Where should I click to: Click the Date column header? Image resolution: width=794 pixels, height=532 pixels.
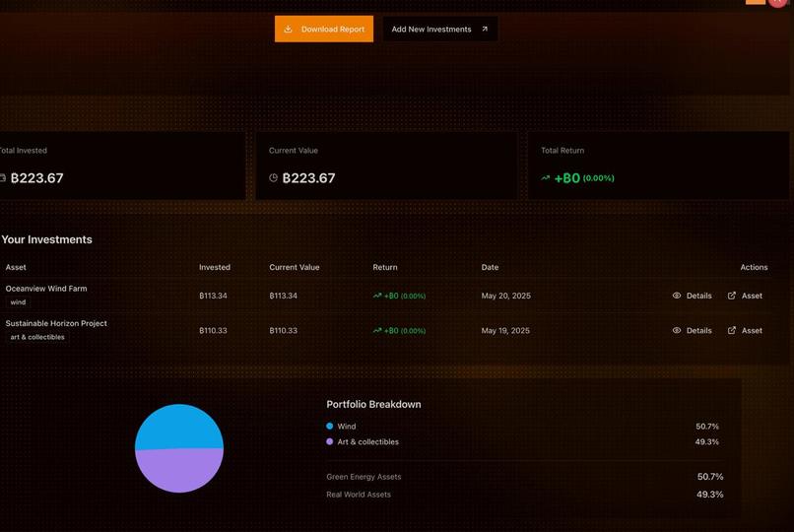490,267
